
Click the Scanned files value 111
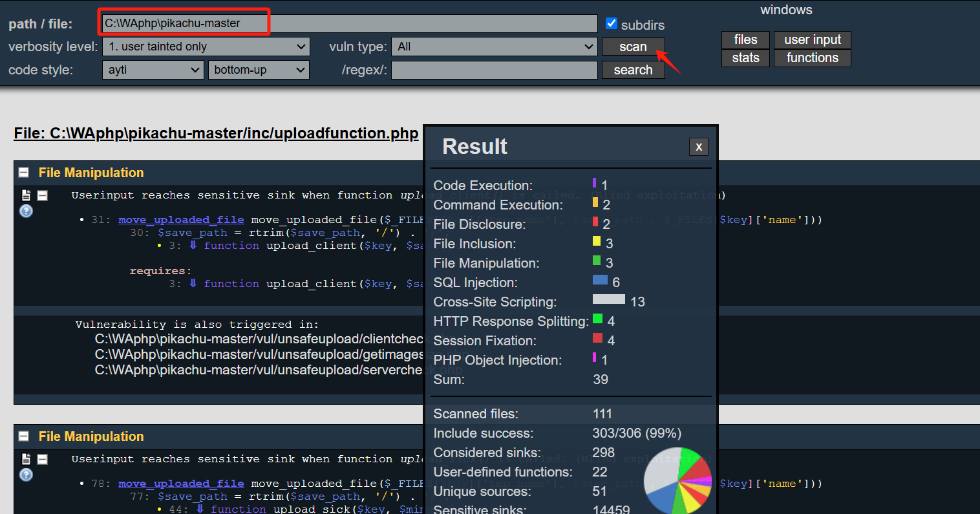[602, 414]
